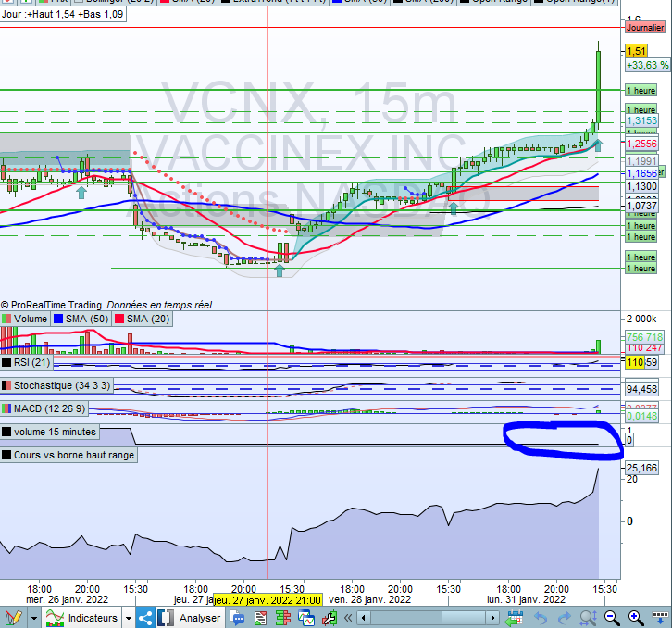Open the Analyser tool
This screenshot has width=672, height=628.
[x=199, y=618]
